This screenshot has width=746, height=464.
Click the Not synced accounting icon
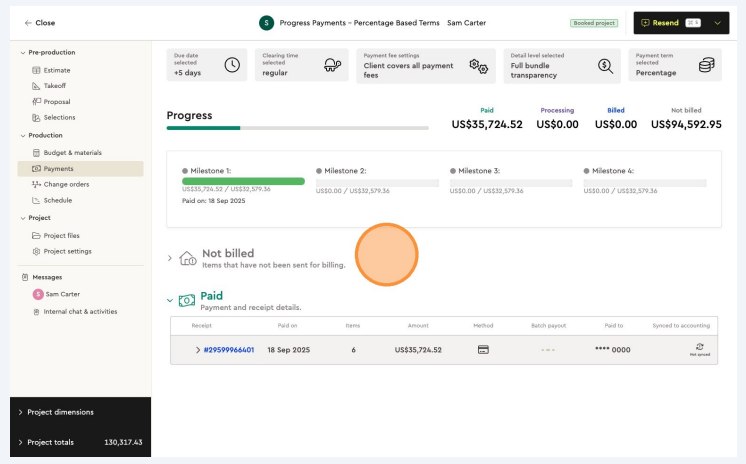[699, 349]
